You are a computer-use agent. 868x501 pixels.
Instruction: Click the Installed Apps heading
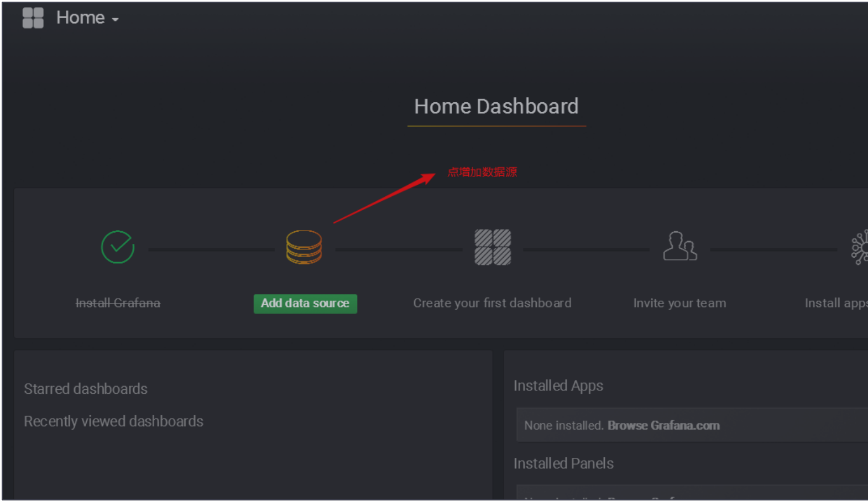(558, 386)
